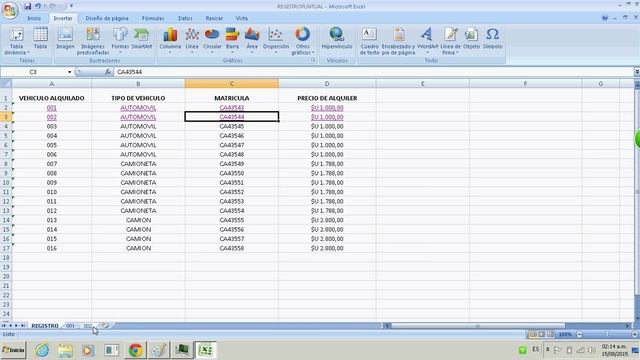Adjust the zoom slider
The height and width of the screenshot is (360, 640).
(607, 334)
